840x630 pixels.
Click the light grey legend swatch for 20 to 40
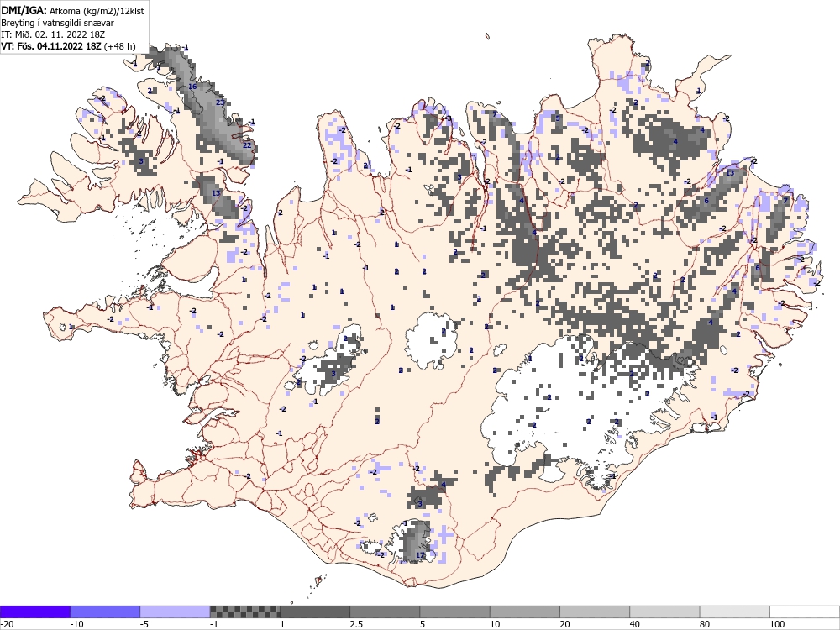(595, 612)
